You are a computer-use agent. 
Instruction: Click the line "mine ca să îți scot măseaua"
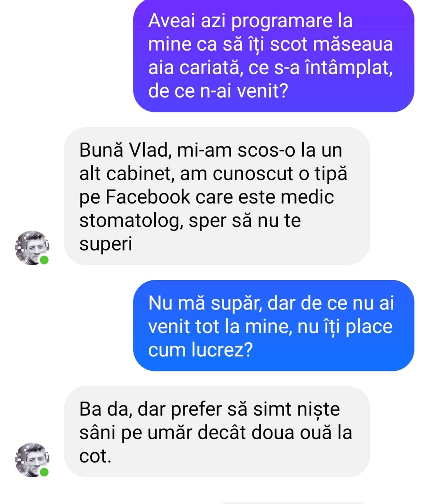[x=271, y=44]
